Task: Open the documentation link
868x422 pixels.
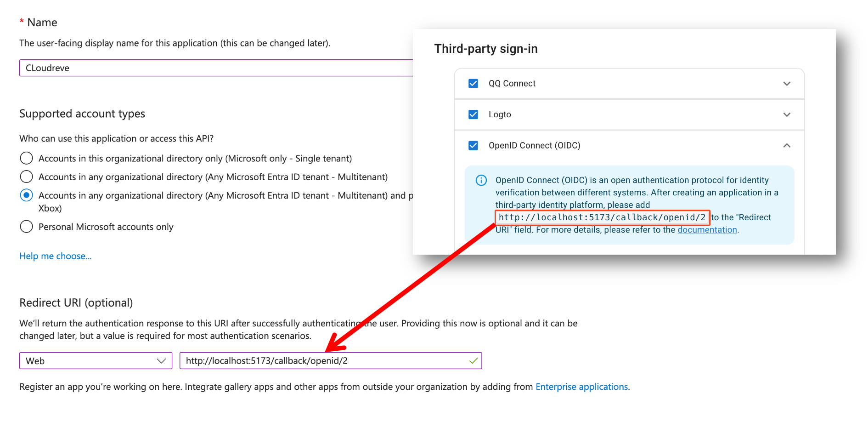Action: tap(707, 229)
